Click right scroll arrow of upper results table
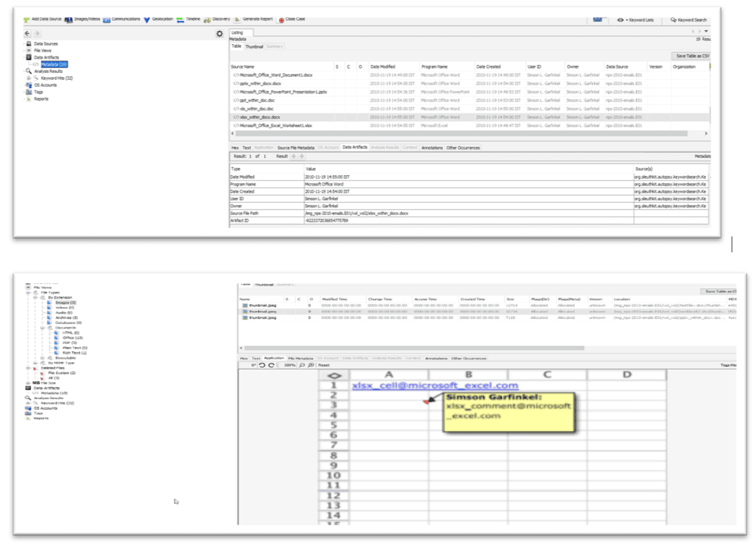 (706, 133)
